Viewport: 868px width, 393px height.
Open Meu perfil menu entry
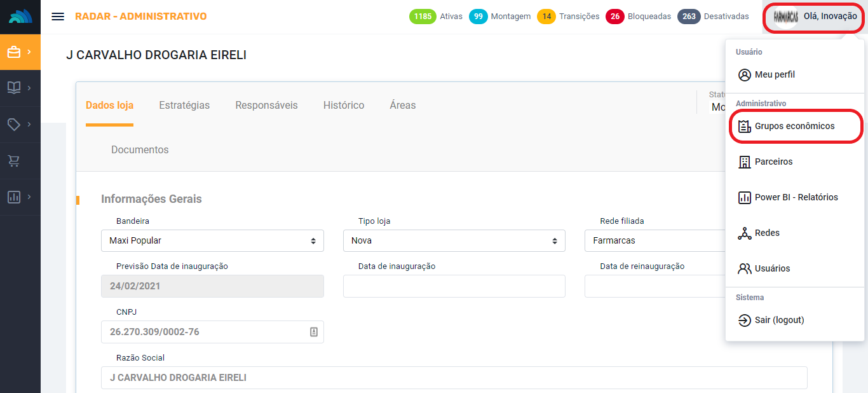click(775, 74)
